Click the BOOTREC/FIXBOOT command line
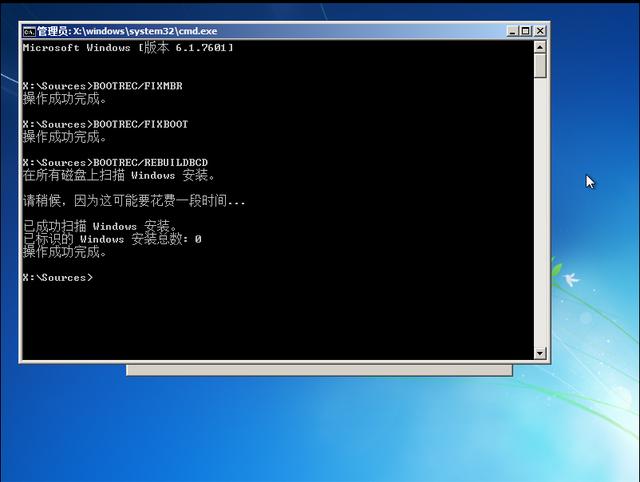The height and width of the screenshot is (482, 640). (105, 124)
